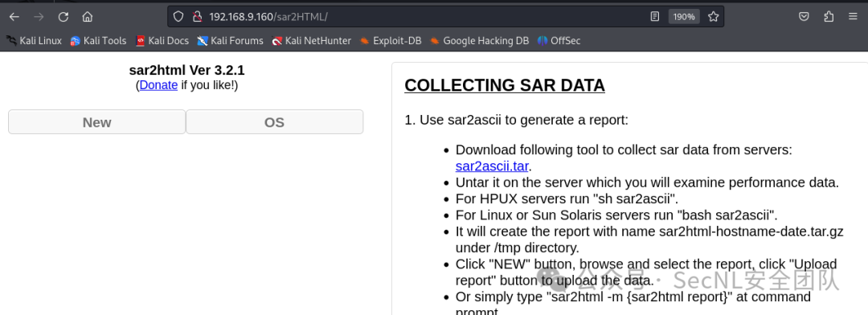Screen dimensions: 868x315
Task: Follow the Donate link
Action: point(158,85)
